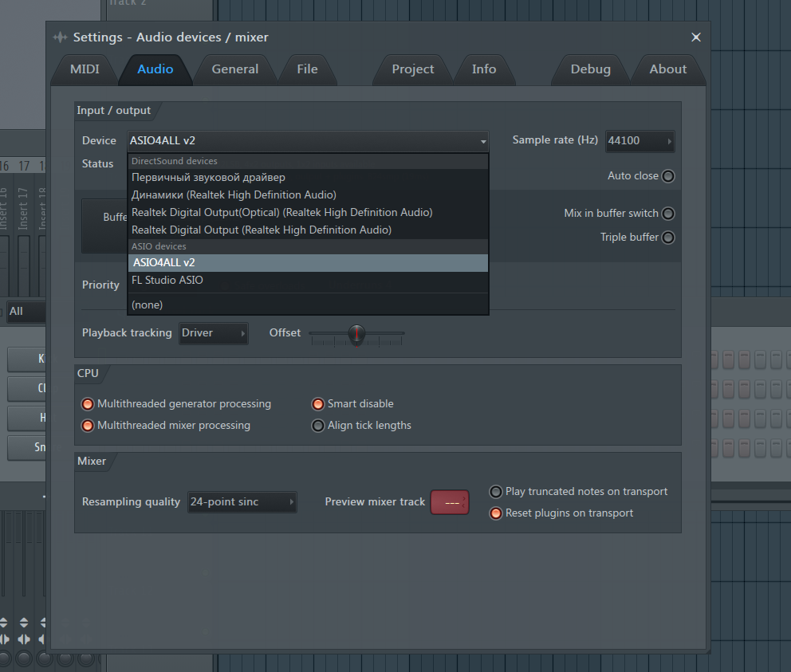The width and height of the screenshot is (791, 672).
Task: Open the General settings tab
Action: pyautogui.click(x=234, y=69)
